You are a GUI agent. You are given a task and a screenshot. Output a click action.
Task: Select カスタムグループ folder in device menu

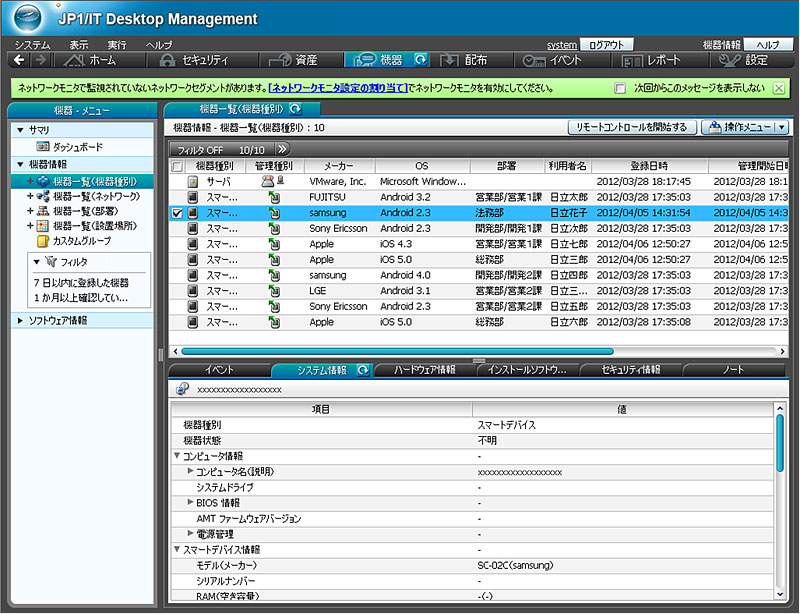81,241
